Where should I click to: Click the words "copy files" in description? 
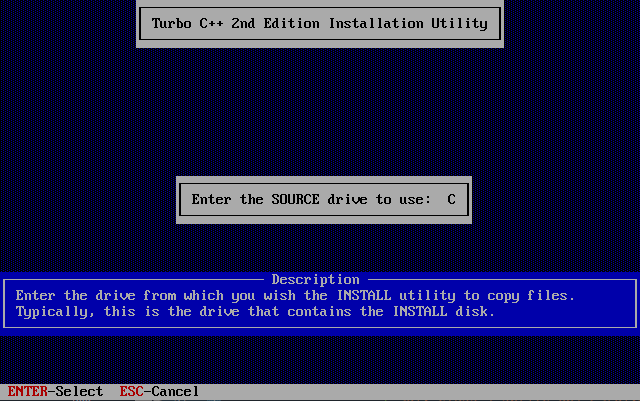[531, 296]
